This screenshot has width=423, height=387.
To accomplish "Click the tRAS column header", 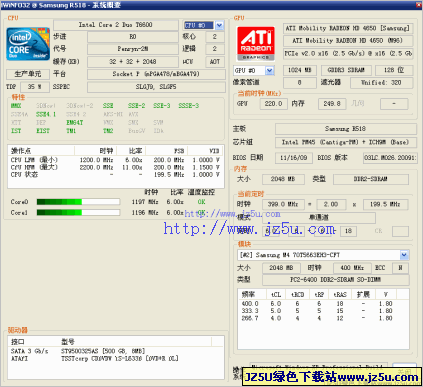I will click(340, 294).
